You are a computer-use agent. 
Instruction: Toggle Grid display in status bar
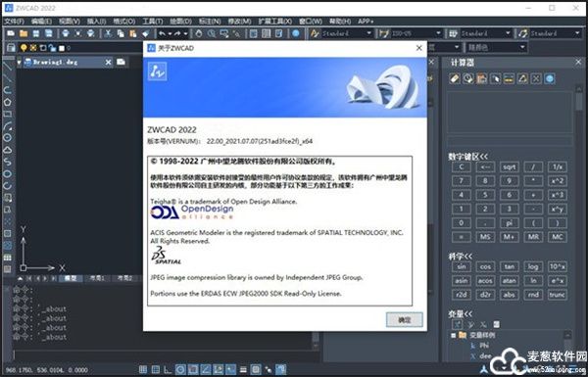(x=156, y=369)
